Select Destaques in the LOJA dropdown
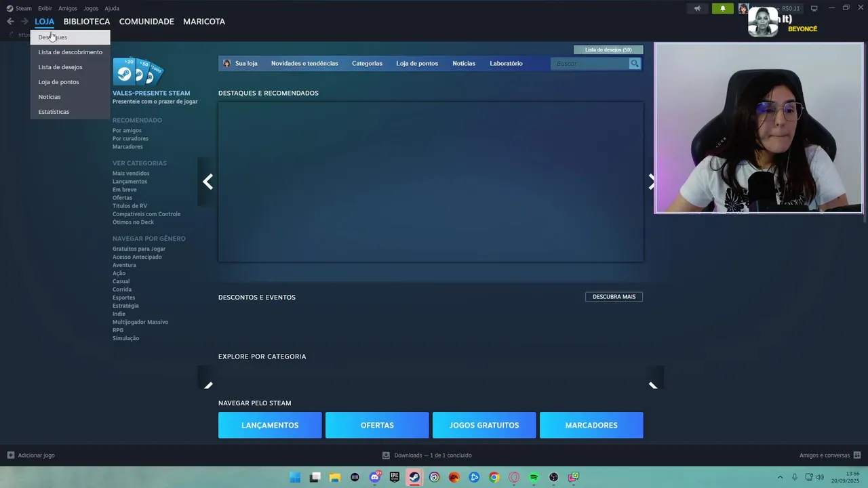The width and height of the screenshot is (868, 488). click(70, 37)
